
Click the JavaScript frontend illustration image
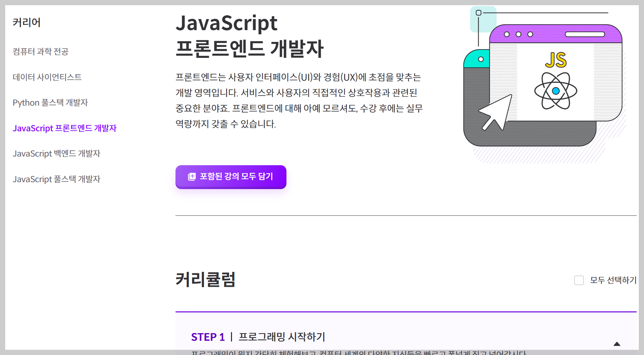[545, 85]
